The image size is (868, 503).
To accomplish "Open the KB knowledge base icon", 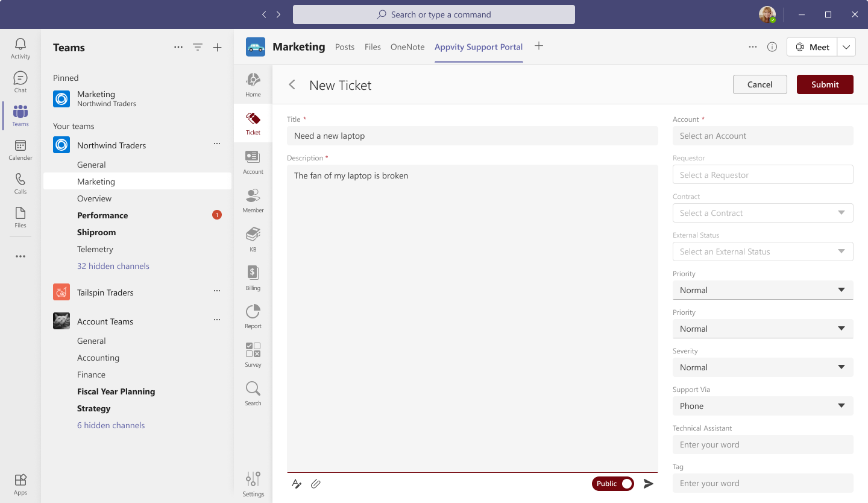I will pyautogui.click(x=253, y=239).
